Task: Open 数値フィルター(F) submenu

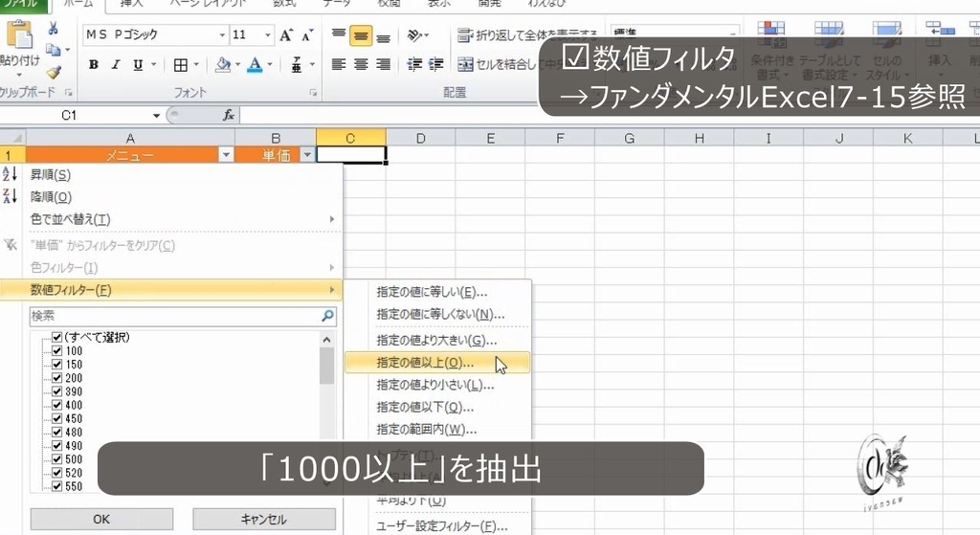Action: click(x=171, y=290)
